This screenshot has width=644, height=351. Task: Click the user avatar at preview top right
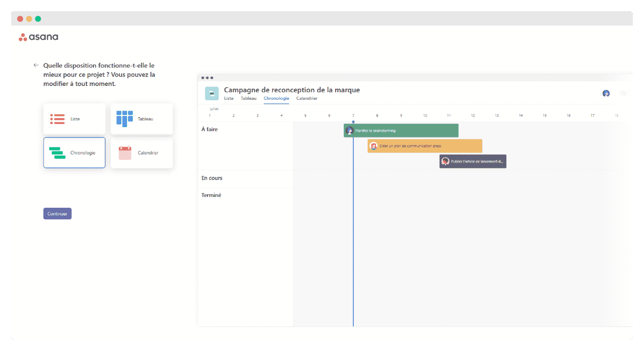pyautogui.click(x=606, y=94)
